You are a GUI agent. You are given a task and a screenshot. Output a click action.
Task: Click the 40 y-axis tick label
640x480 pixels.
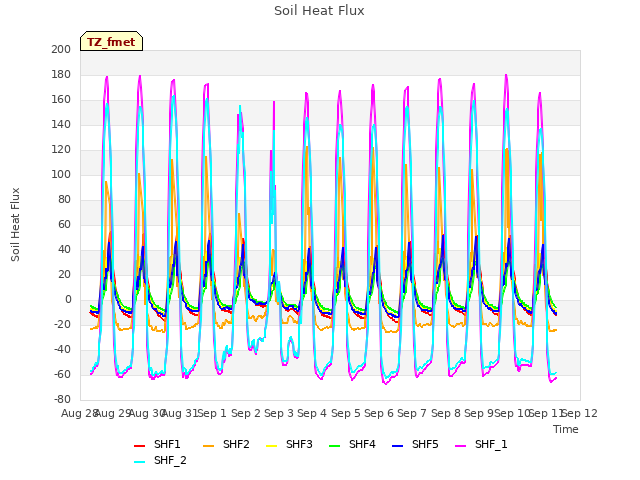[x=64, y=249]
